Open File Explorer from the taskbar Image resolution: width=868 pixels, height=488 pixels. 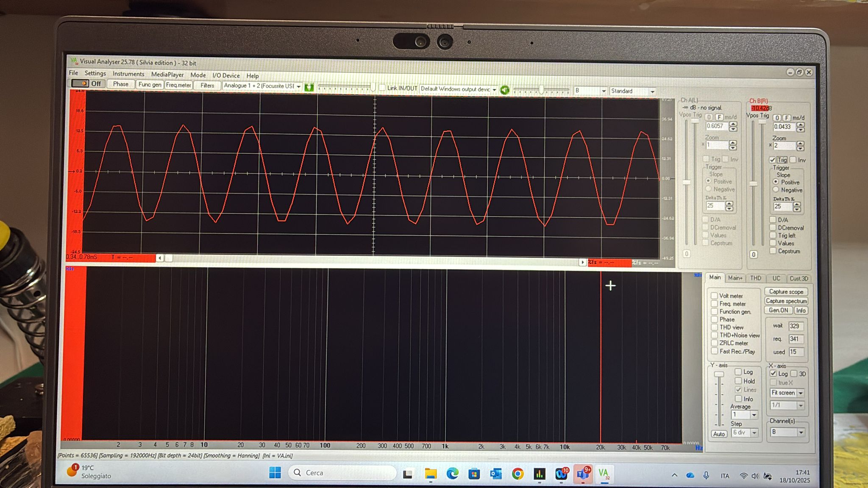click(431, 474)
